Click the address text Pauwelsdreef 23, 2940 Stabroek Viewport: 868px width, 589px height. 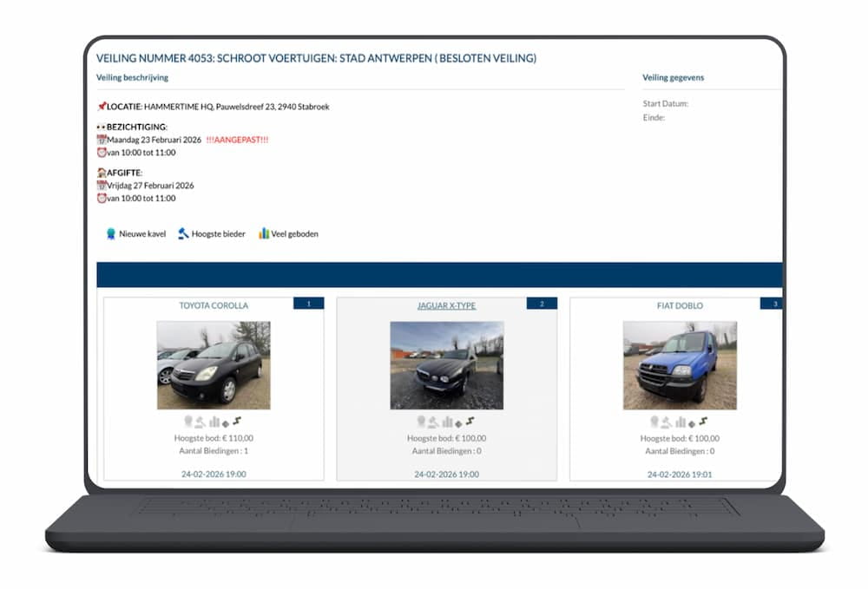point(273,107)
